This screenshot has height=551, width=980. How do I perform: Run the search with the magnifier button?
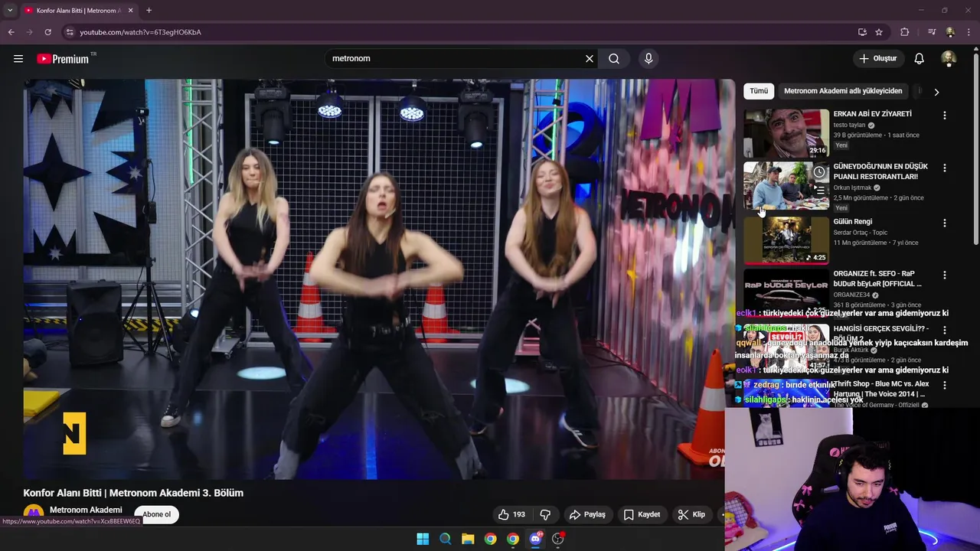click(614, 58)
